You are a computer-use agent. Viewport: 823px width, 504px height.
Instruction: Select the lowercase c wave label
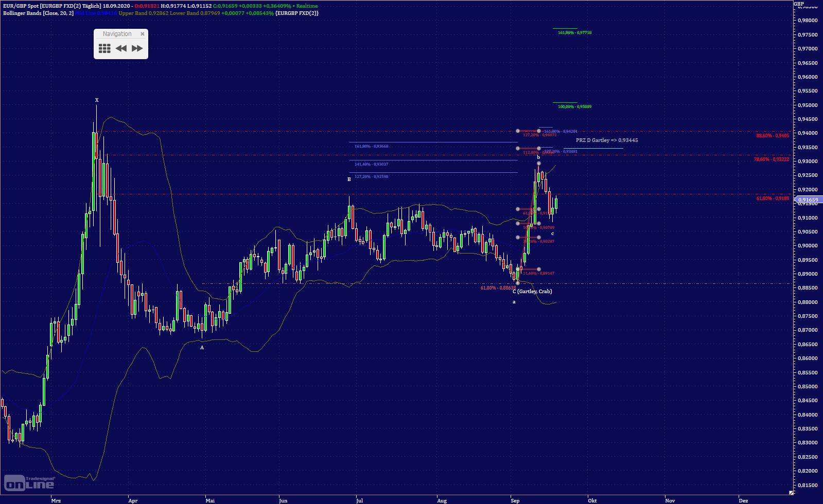[x=552, y=233]
